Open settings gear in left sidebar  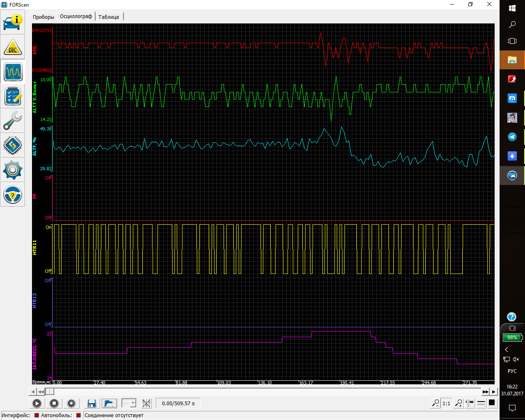(x=13, y=170)
